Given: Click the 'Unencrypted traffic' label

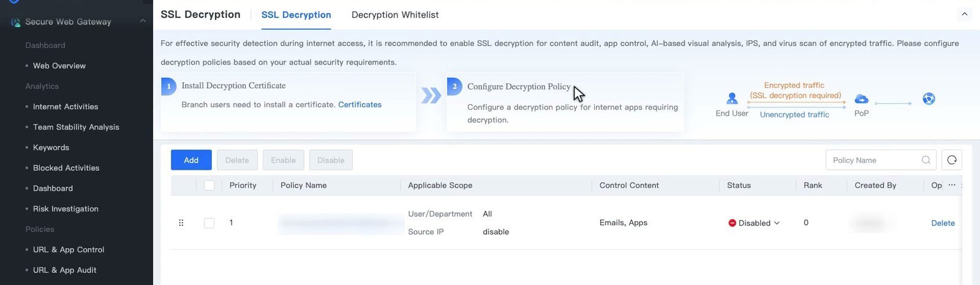Looking at the screenshot, I should tap(794, 115).
